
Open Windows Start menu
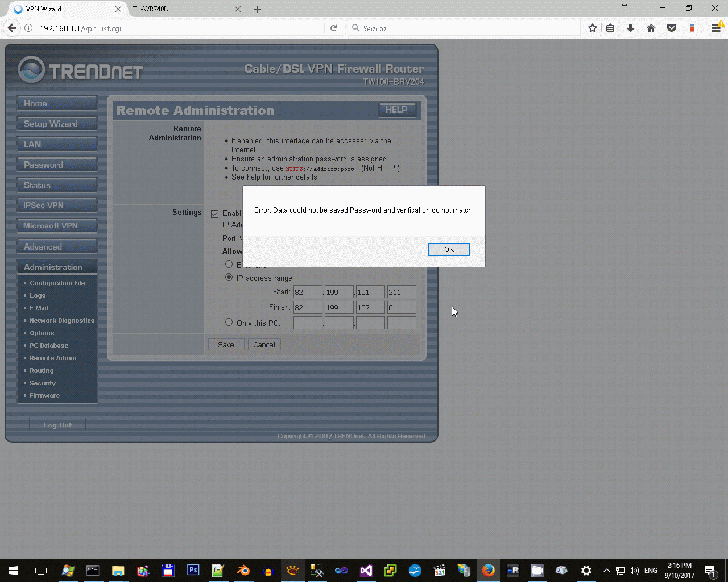14,571
